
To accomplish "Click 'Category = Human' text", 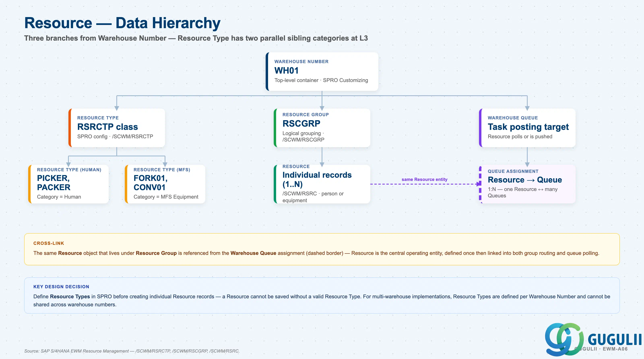I will click(x=59, y=197).
